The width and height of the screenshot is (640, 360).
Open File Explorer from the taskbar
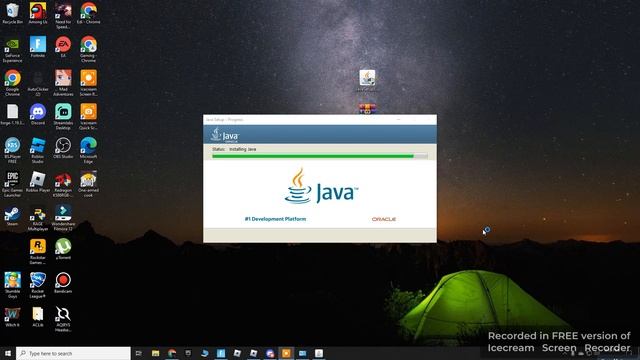pos(156,353)
